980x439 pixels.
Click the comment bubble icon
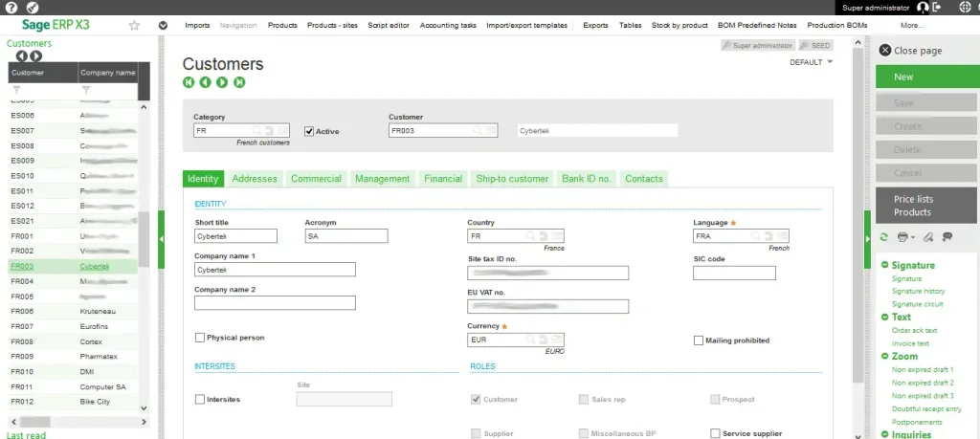(947, 236)
